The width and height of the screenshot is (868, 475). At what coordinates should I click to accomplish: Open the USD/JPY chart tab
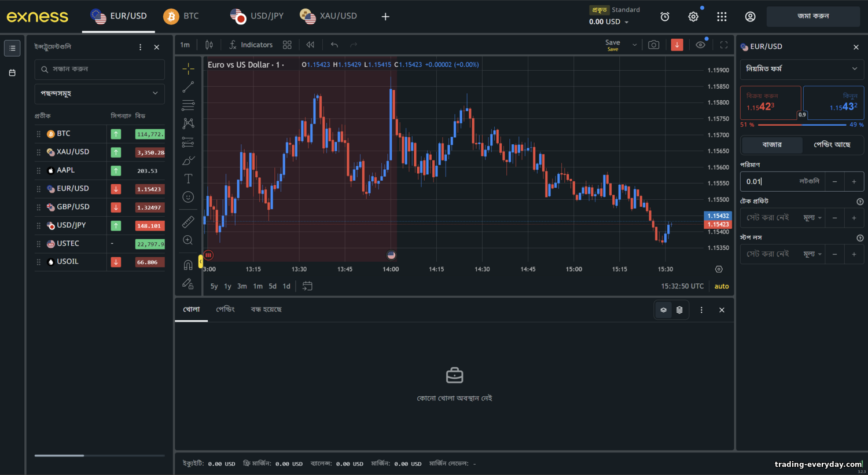tap(257, 16)
